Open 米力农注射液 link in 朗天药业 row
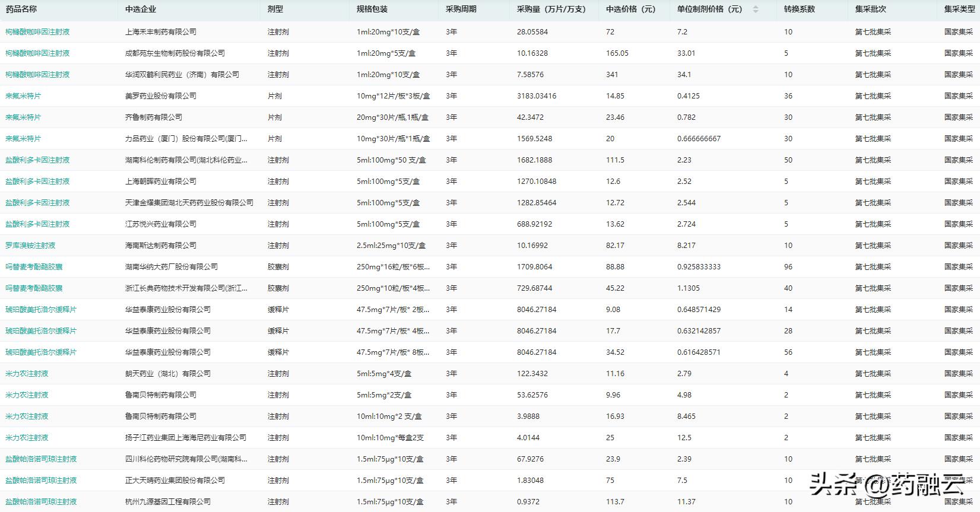980x512 pixels. coord(27,374)
